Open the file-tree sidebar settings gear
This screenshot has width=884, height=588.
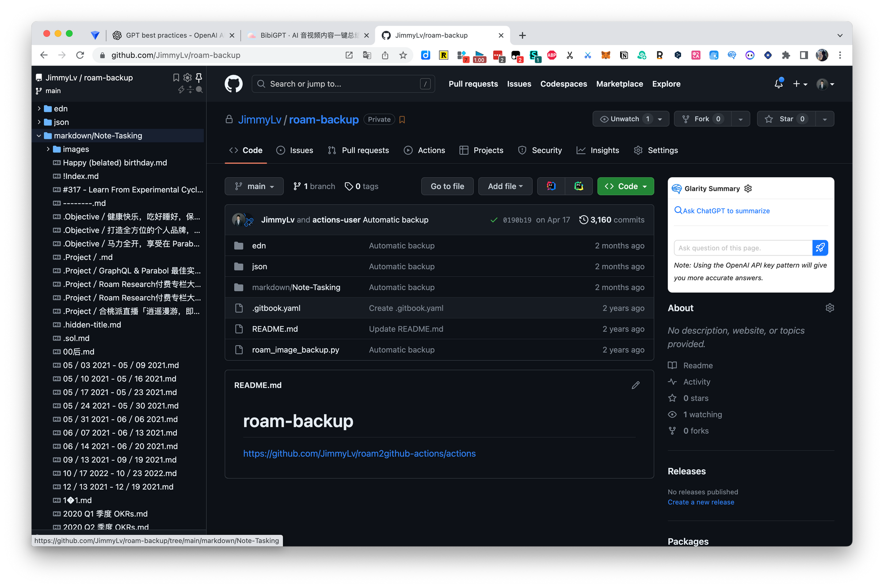click(x=187, y=78)
